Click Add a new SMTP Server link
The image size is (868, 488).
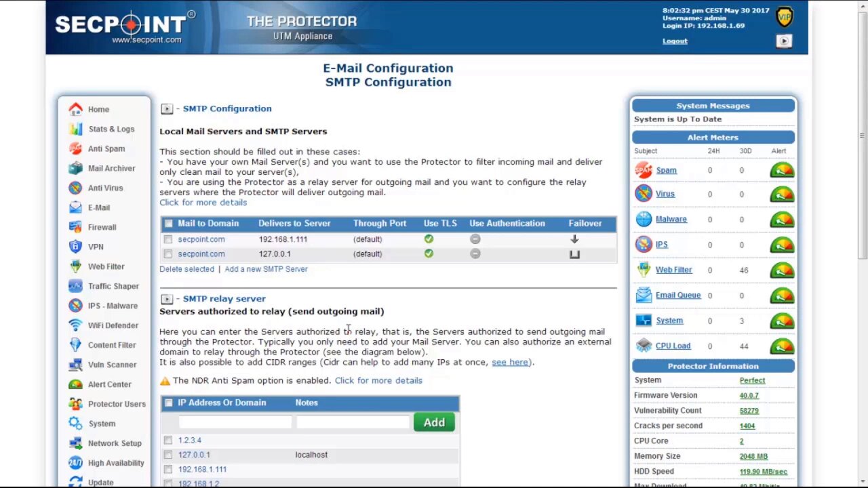[x=266, y=269]
